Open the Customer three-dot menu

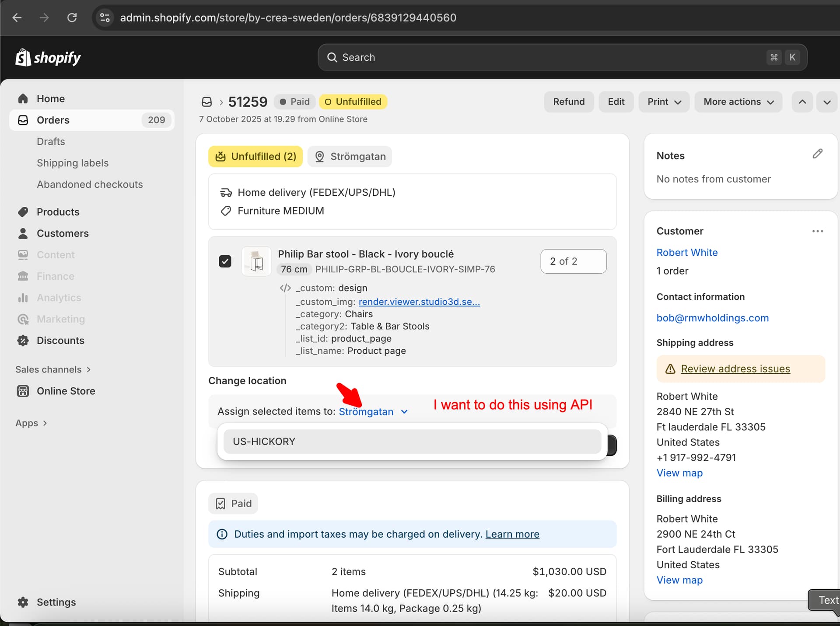(x=817, y=231)
